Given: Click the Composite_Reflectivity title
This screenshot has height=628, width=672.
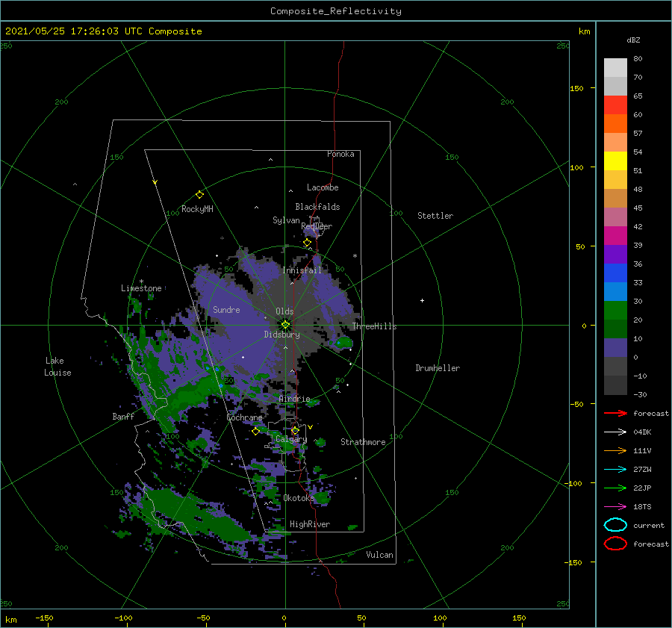Looking at the screenshot, I should [335, 11].
